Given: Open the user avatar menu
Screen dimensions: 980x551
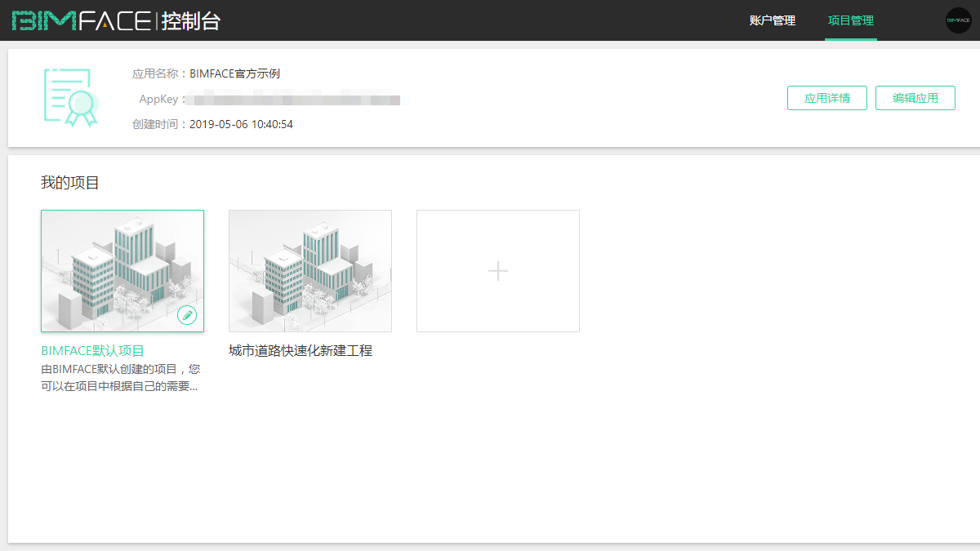Looking at the screenshot, I should [x=958, y=20].
